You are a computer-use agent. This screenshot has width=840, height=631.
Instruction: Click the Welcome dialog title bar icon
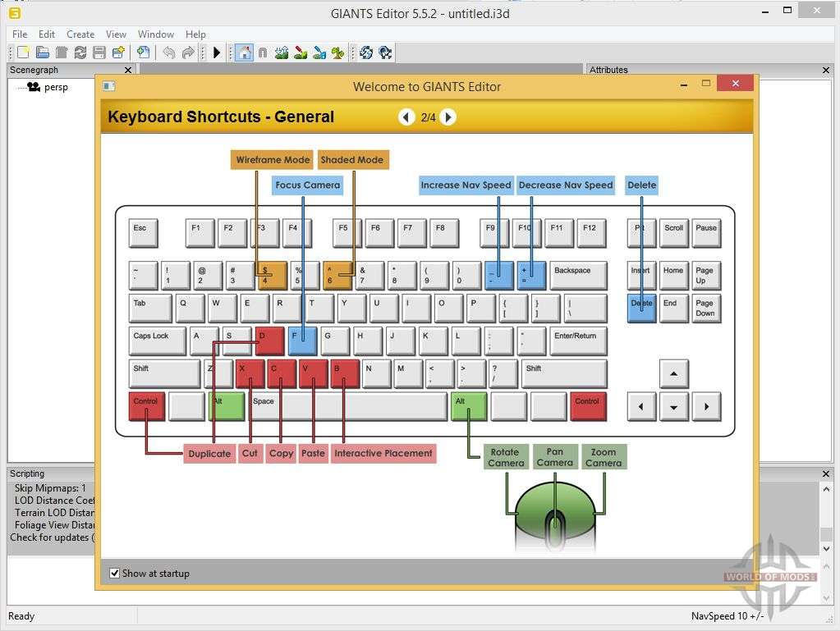point(108,85)
